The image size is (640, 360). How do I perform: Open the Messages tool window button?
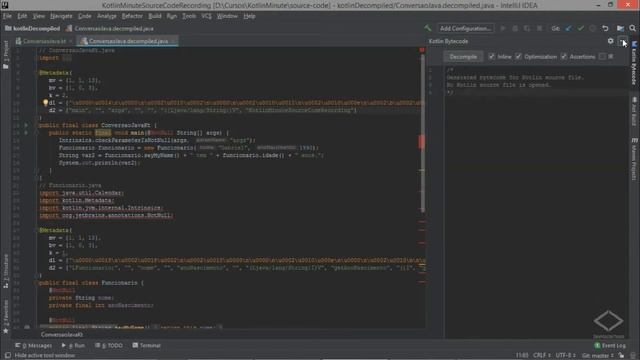pyautogui.click(x=33, y=345)
